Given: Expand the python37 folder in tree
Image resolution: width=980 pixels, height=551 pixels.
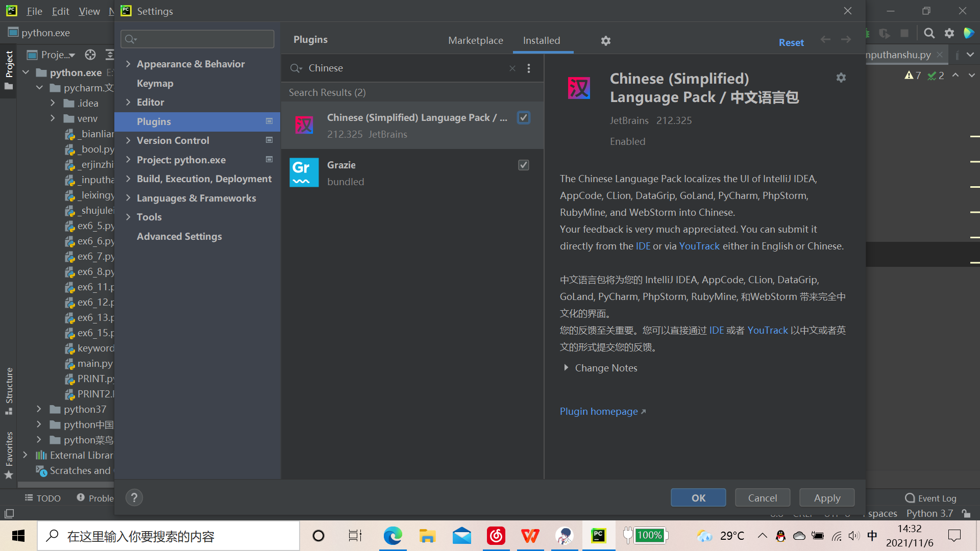Looking at the screenshot, I should 39,409.
